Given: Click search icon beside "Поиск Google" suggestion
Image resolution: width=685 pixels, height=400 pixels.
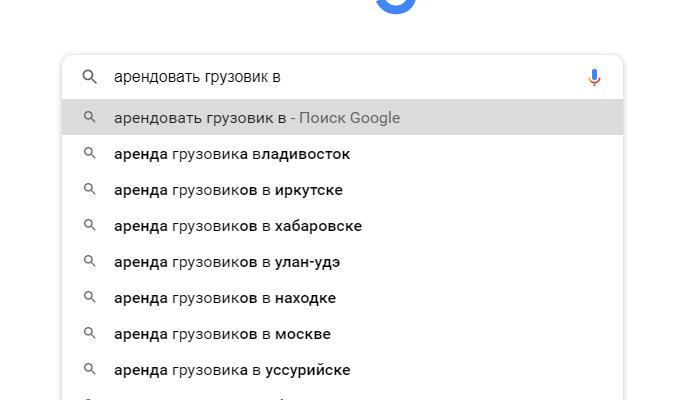Looking at the screenshot, I should coord(90,118).
